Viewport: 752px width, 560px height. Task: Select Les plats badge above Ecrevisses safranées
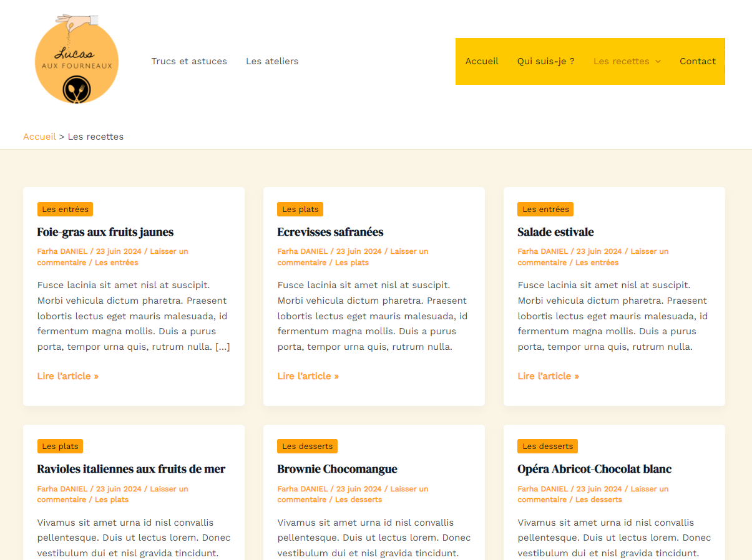(300, 210)
